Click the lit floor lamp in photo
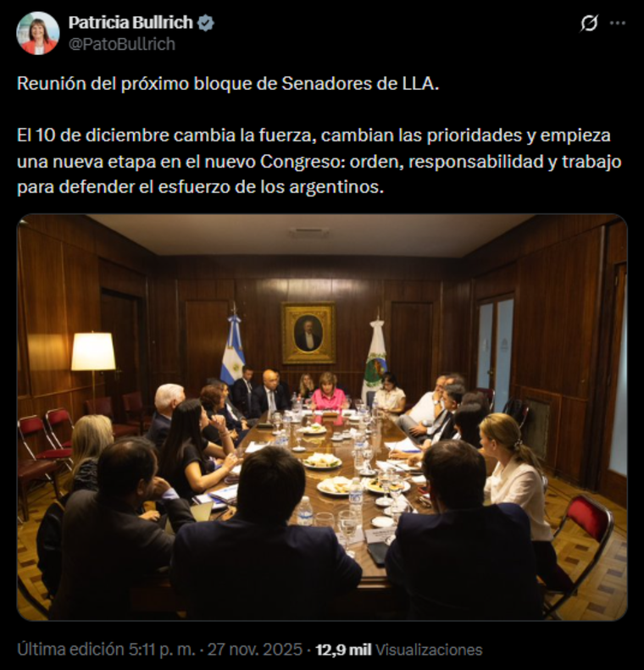Image resolution: width=644 pixels, height=670 pixels. click(x=93, y=363)
